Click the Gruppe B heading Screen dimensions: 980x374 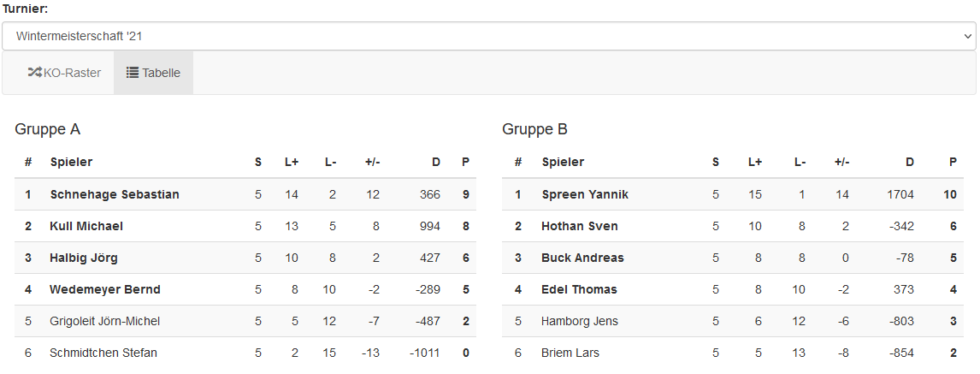(x=534, y=129)
